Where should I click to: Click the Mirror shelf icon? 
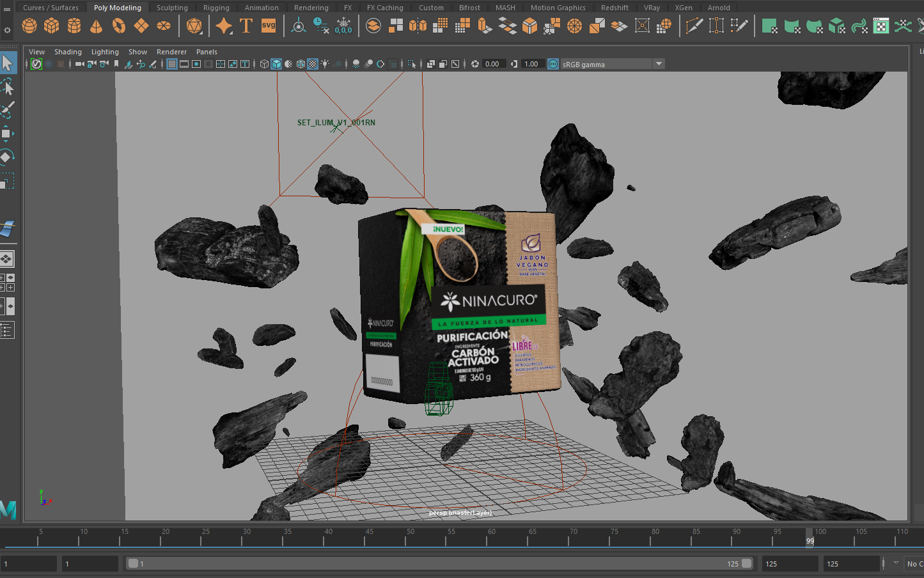[x=418, y=26]
